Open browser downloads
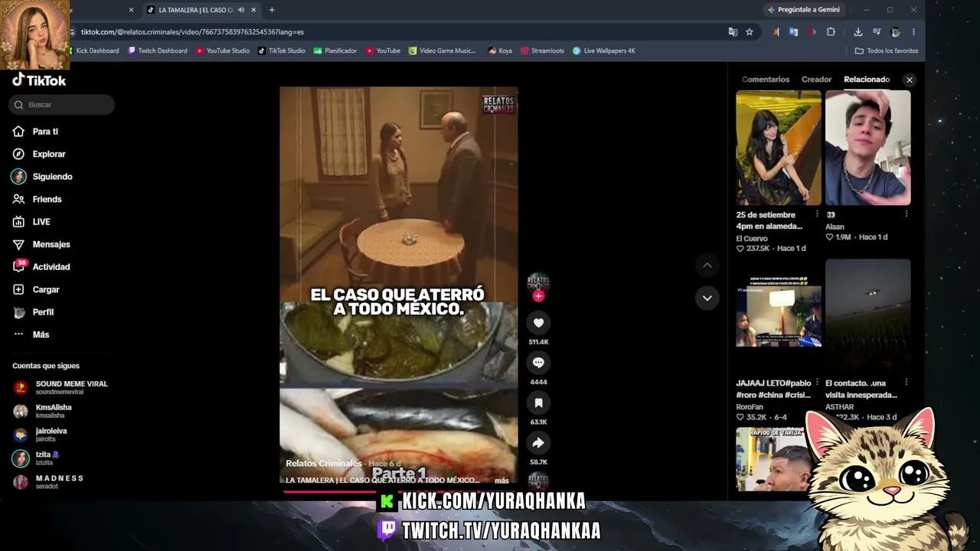This screenshot has width=980, height=551. point(858,32)
